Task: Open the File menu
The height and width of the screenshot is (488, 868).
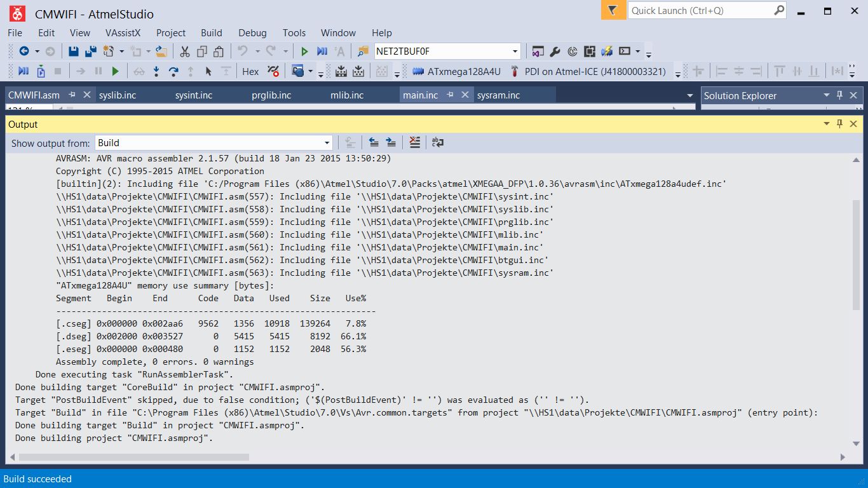Action: tap(15, 32)
